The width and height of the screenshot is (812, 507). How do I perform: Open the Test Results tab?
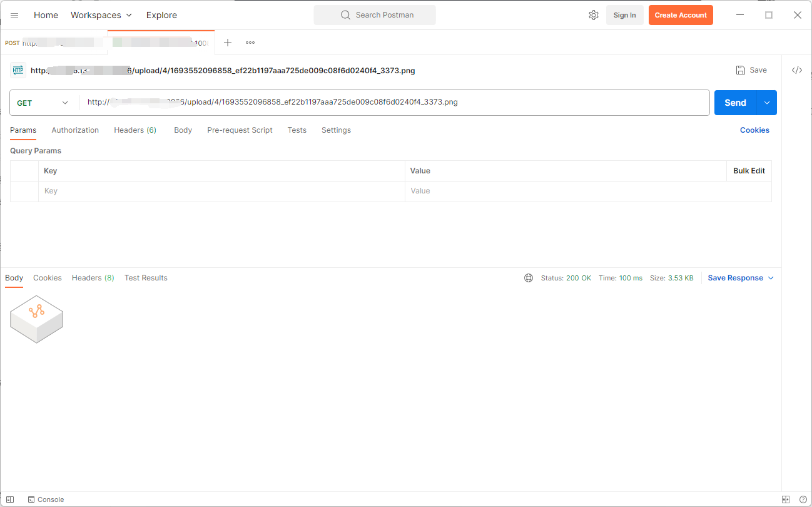pos(146,278)
